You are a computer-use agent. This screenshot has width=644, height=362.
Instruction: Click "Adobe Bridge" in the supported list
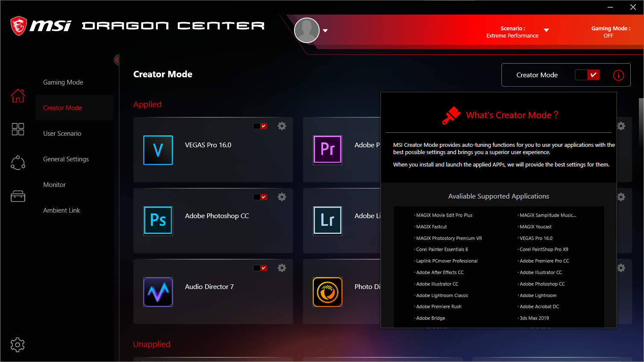430,318
